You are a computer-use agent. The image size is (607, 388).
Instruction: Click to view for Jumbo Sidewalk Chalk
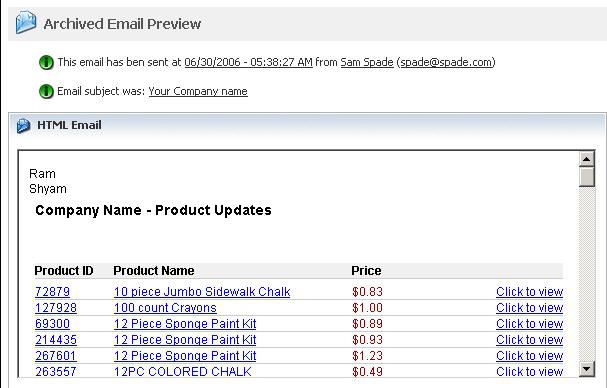529,292
